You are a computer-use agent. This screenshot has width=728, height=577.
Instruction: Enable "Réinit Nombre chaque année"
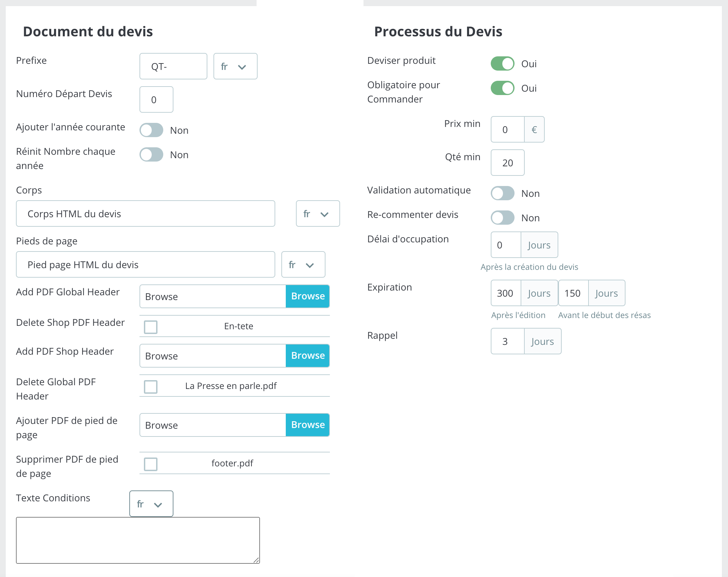point(151,154)
